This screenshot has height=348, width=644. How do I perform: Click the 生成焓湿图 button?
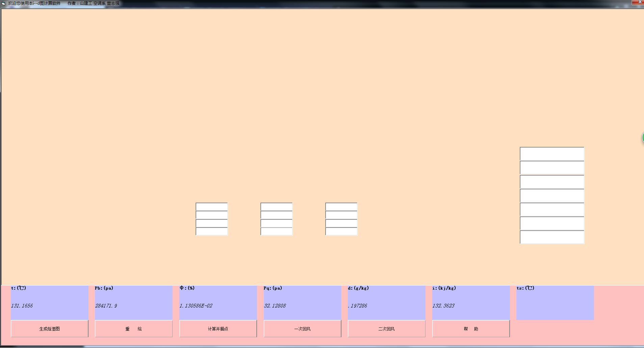[x=50, y=329]
